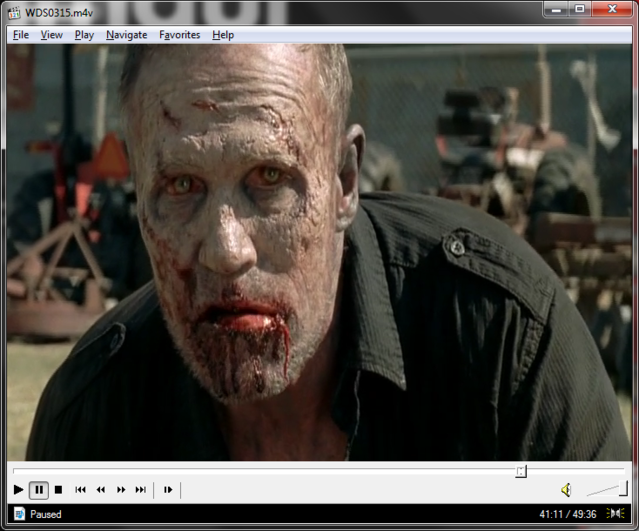Image resolution: width=639 pixels, height=531 pixels.
Task: Minimize the player window
Action: [x=556, y=9]
